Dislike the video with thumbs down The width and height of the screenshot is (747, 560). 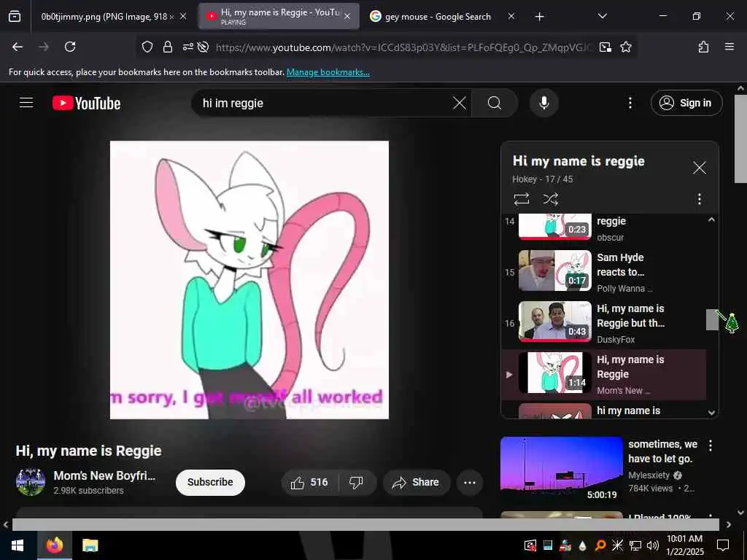click(x=356, y=483)
